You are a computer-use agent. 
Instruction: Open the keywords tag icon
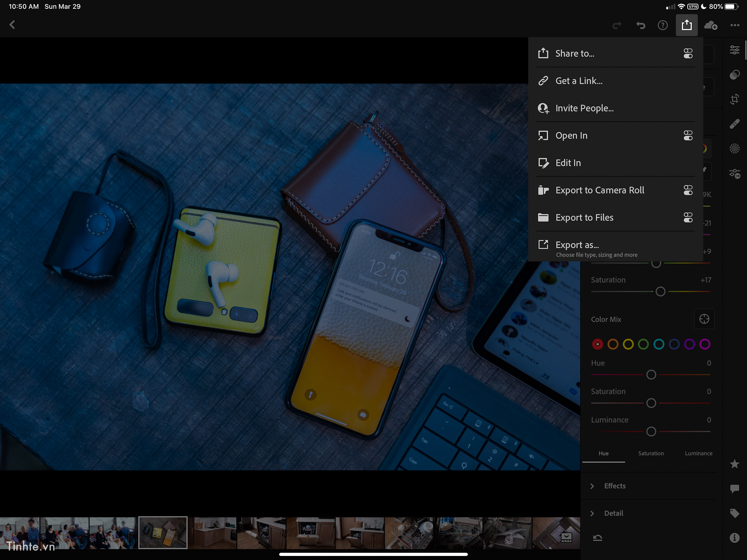tap(735, 513)
